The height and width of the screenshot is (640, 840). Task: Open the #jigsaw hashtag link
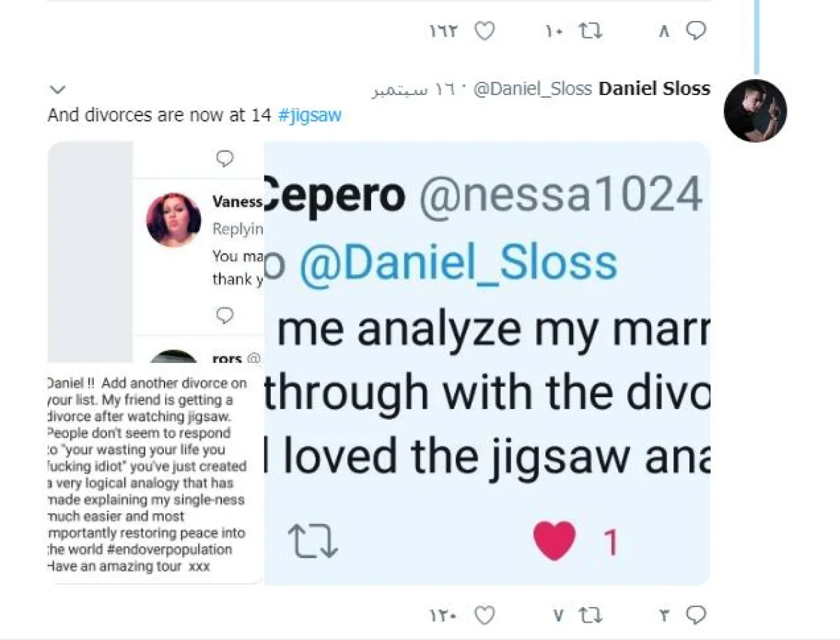click(x=309, y=115)
